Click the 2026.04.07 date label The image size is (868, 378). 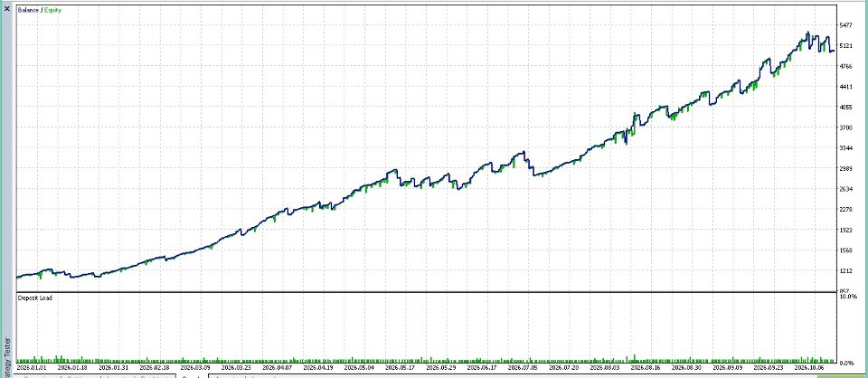[x=277, y=367]
